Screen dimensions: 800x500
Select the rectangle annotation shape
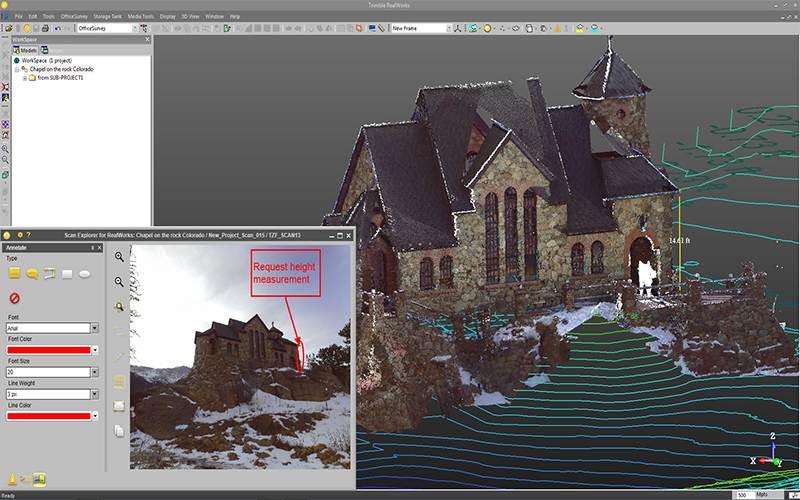pos(67,274)
